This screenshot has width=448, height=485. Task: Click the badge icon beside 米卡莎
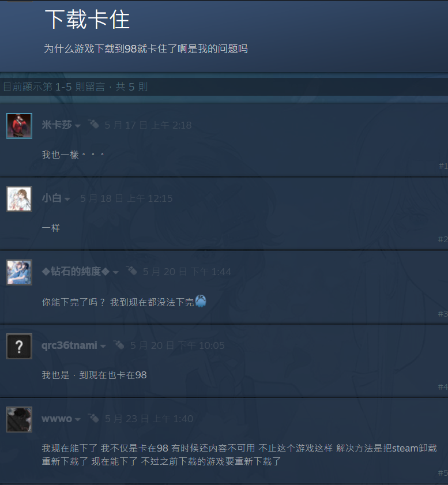[93, 124]
